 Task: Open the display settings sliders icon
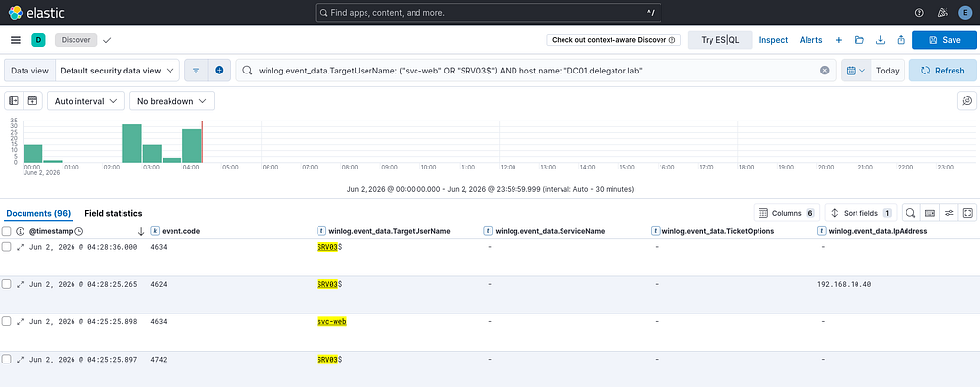[x=949, y=214]
